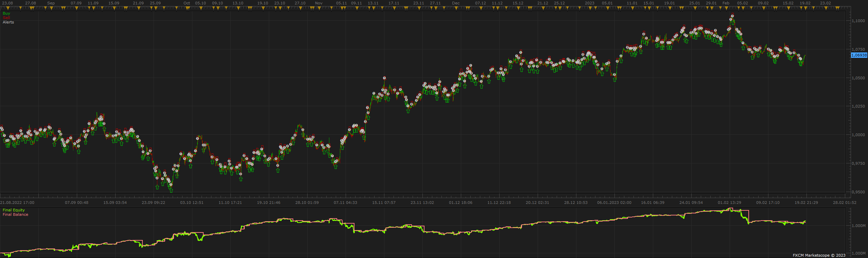Viewport: 868px width, 258px height.
Task: Click the 15.09 03:54 time label
Action: (x=115, y=203)
